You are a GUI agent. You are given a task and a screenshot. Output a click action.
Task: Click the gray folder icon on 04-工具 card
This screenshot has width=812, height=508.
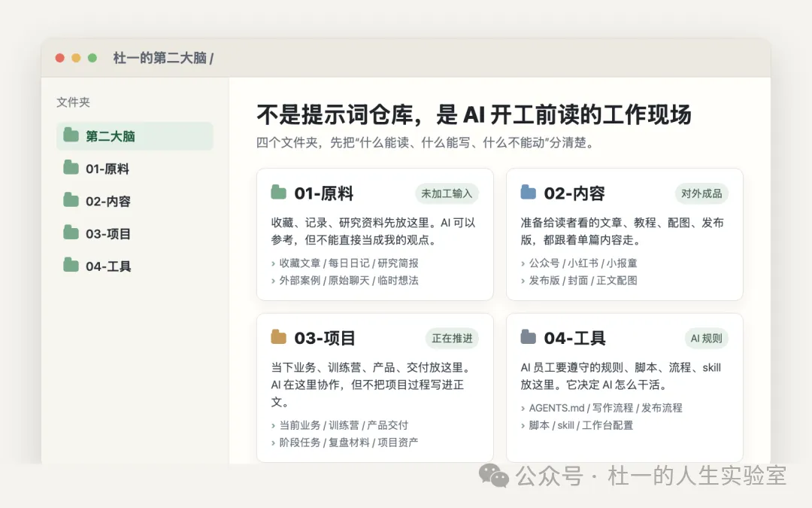point(529,337)
